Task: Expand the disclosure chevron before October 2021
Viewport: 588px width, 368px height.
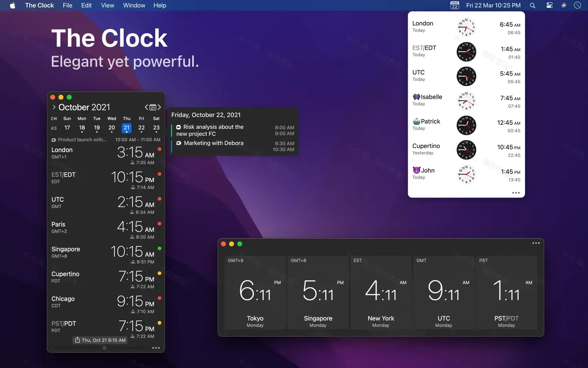Action: click(x=54, y=107)
